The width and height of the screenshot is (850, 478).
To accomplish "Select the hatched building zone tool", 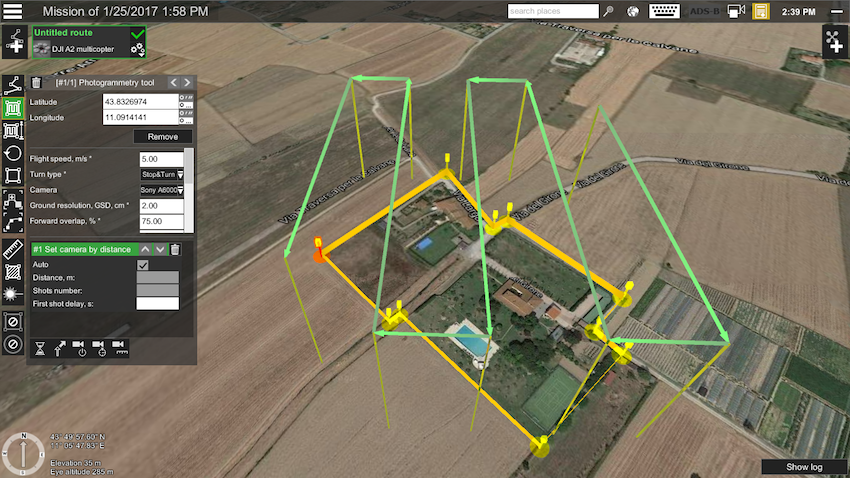I will pyautogui.click(x=12, y=272).
